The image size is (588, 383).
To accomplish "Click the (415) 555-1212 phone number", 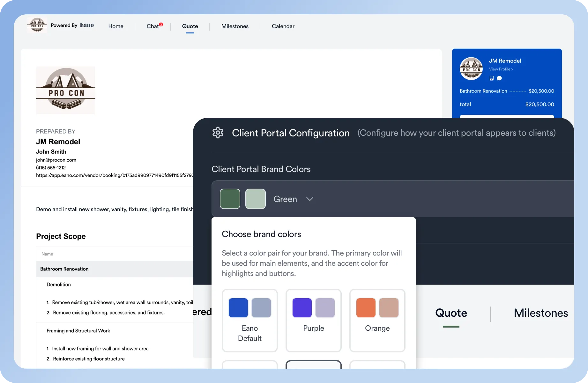I will click(x=51, y=168).
